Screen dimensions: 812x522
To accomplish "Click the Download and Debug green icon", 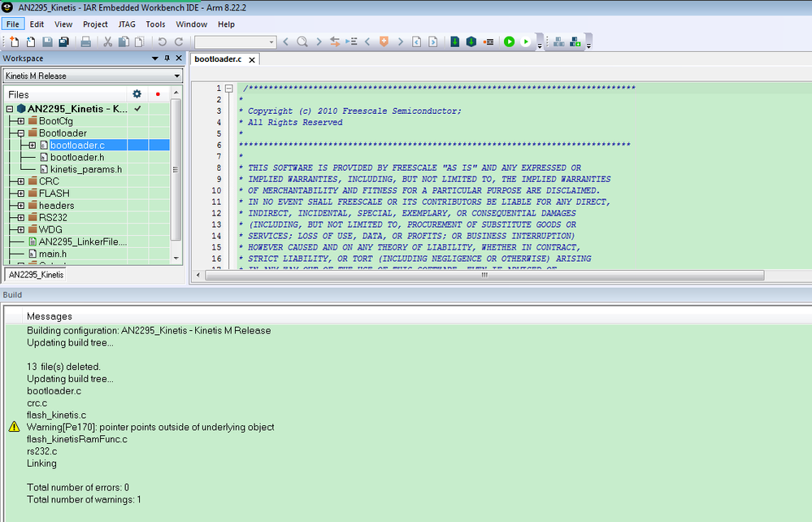I will tap(509, 42).
